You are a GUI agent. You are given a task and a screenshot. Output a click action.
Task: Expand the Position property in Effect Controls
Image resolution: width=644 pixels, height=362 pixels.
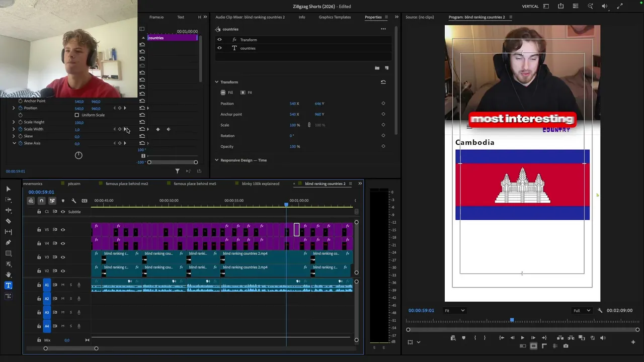click(14, 108)
